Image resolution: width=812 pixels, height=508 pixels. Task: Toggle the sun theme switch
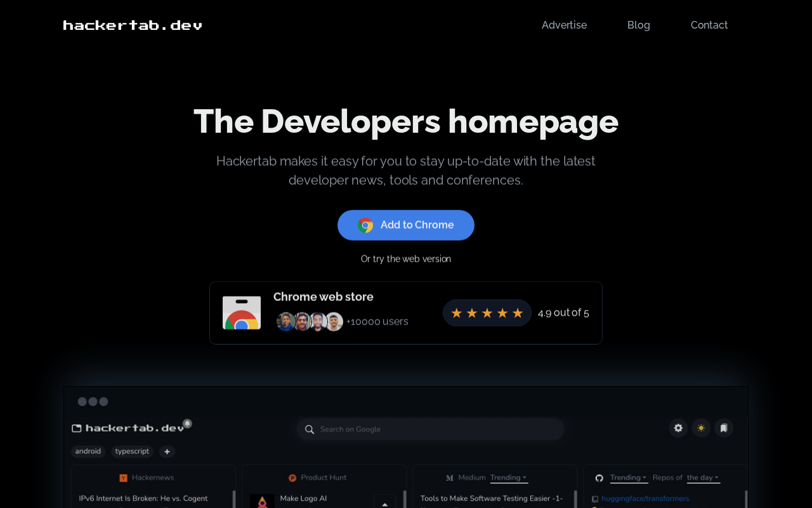point(701,428)
